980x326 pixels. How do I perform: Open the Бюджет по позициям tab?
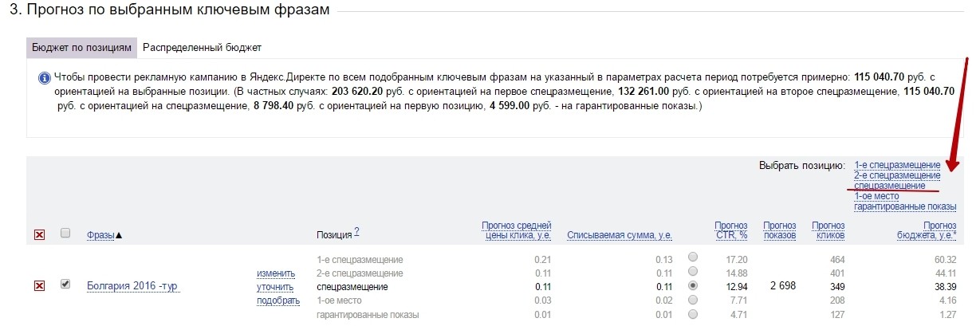pos(81,47)
